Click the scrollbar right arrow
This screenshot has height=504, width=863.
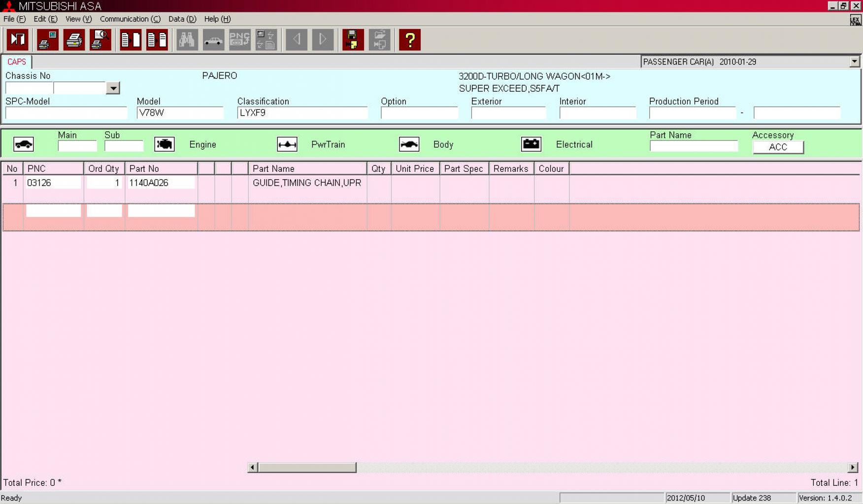tap(853, 467)
